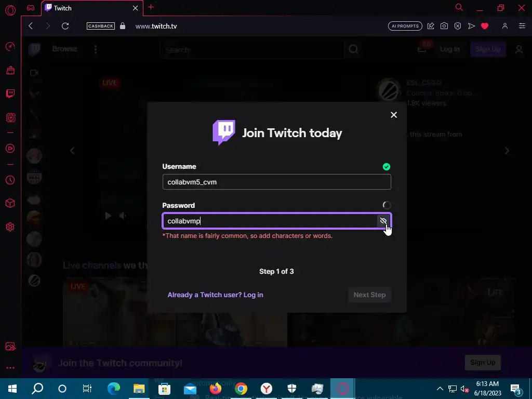Click the tab search magnifier icon
The image size is (532, 399).
coord(459,7)
